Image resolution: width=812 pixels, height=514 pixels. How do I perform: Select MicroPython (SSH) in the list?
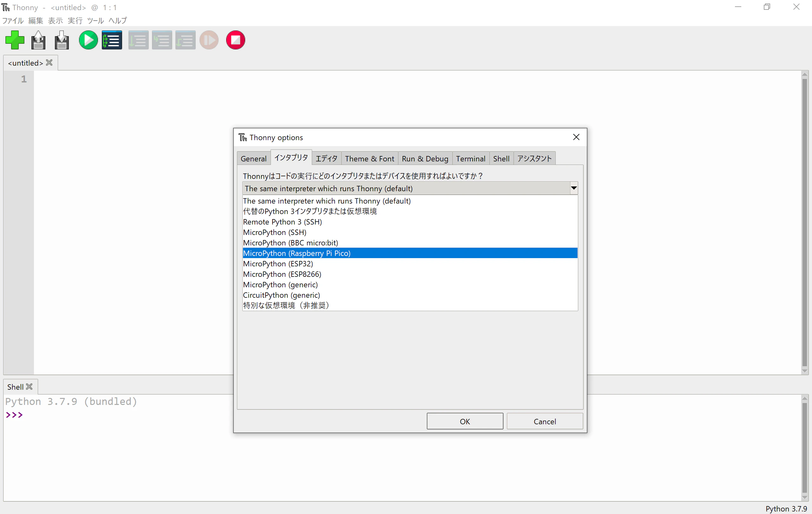(x=410, y=232)
